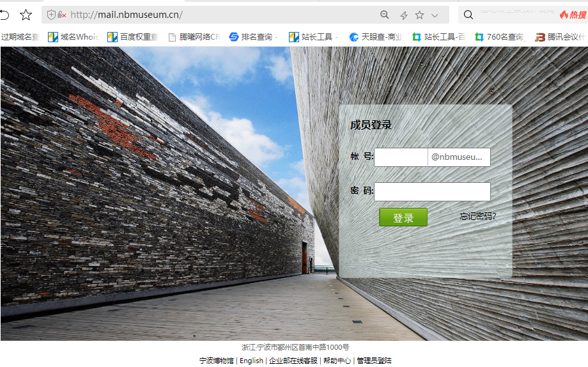Viewport: 588px width, 367px height.
Task: Click the browser undo/back arrow icon
Action: point(4,15)
